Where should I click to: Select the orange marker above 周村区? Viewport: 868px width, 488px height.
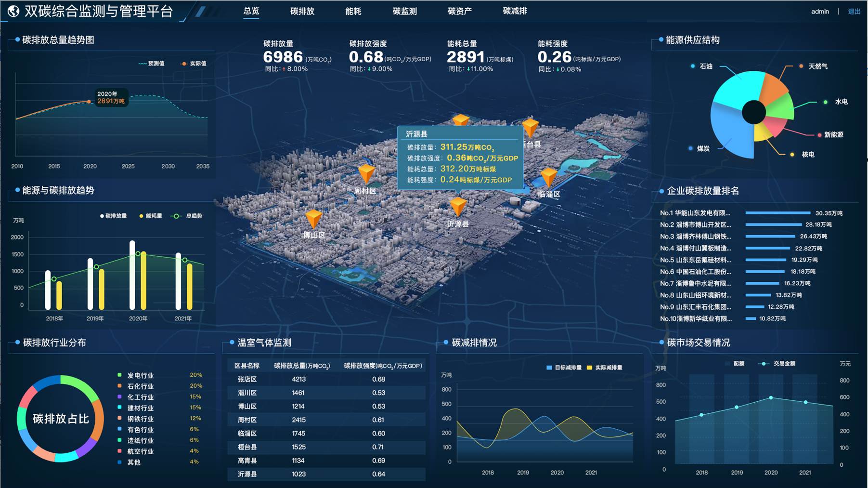point(366,173)
